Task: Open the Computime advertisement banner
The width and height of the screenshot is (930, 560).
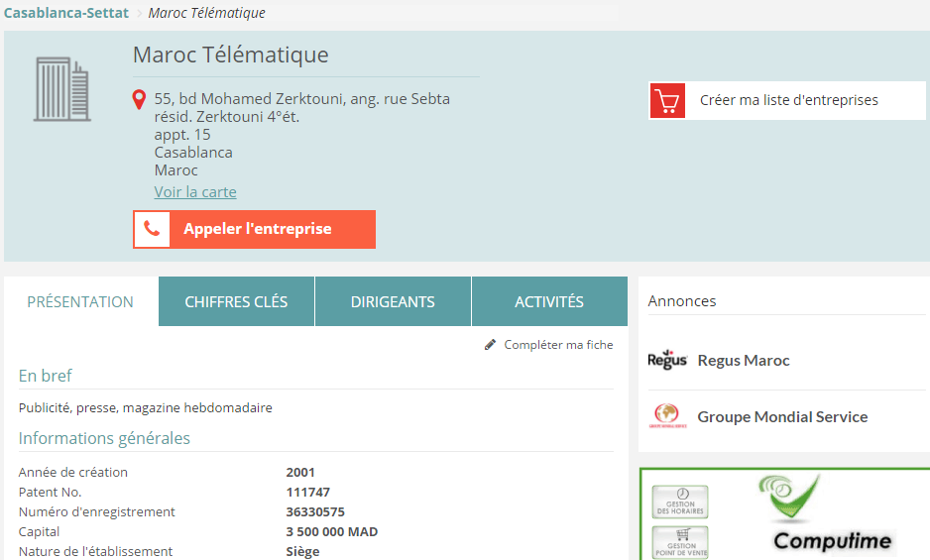Action: tap(833, 515)
